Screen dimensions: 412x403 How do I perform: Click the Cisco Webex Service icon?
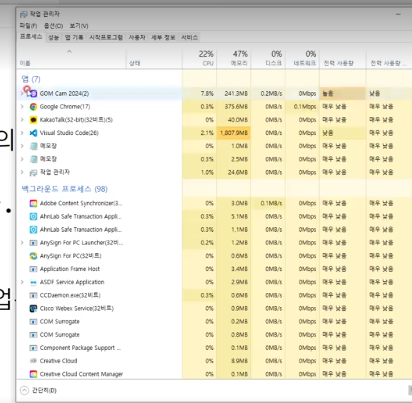pyautogui.click(x=33, y=309)
